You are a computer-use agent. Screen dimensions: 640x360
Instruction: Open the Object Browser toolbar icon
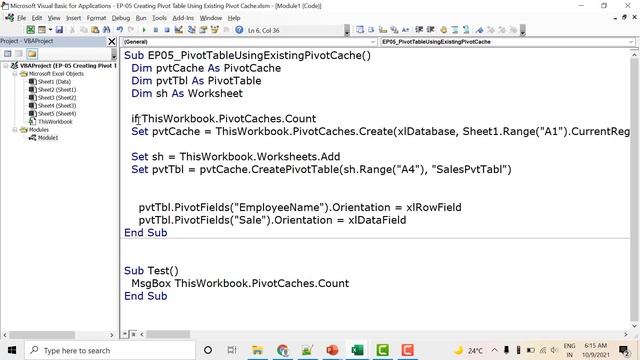tap(214, 30)
